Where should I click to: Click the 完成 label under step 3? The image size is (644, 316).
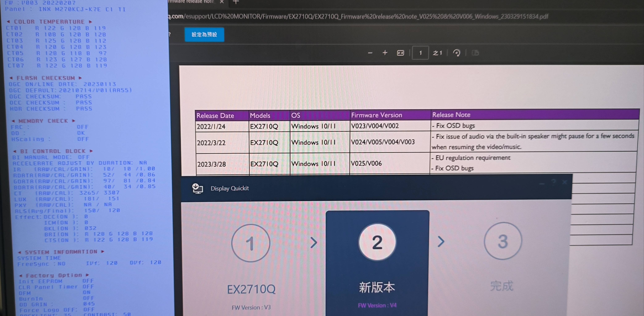[x=502, y=286]
